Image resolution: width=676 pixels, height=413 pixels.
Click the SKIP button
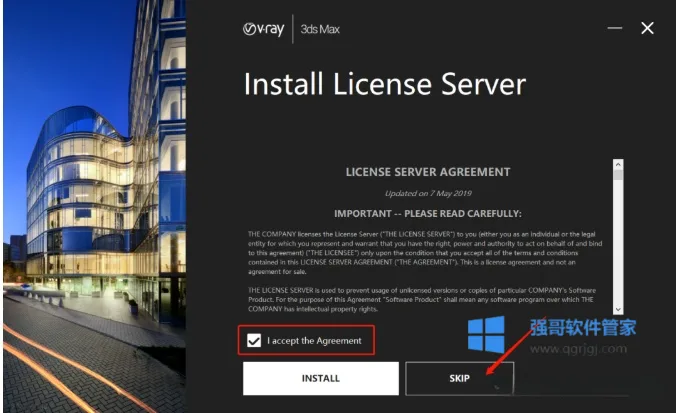[460, 378]
